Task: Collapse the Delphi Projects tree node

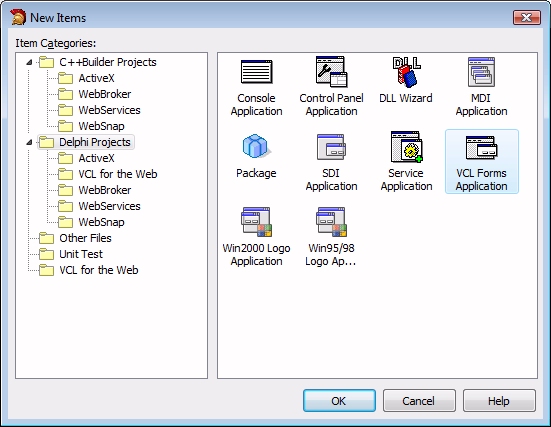Action: (x=30, y=142)
